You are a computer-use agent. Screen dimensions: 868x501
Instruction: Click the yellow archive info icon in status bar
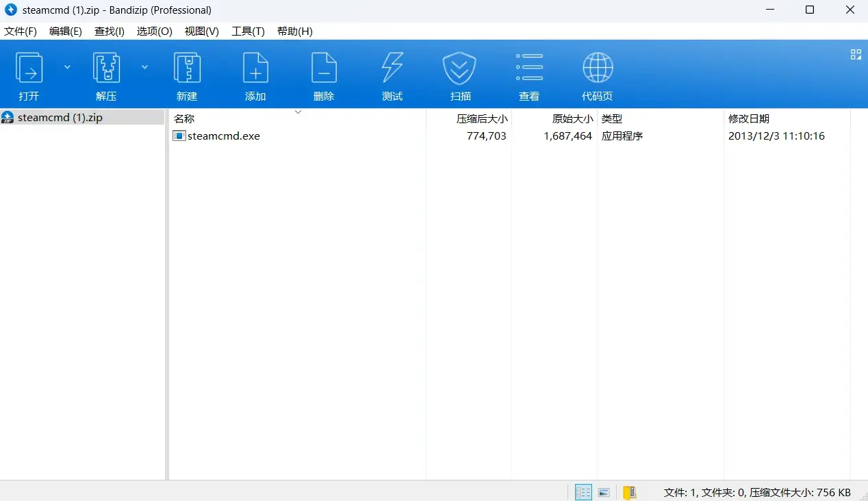tap(630, 492)
